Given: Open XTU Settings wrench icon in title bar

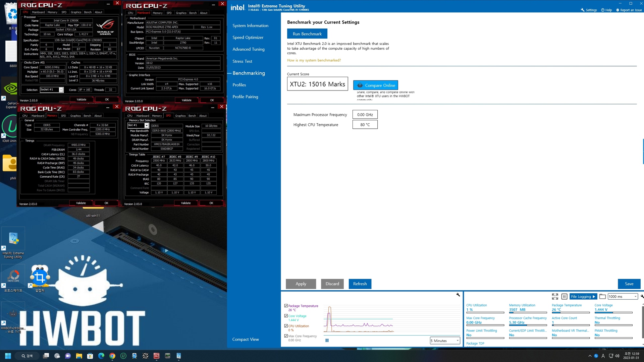Looking at the screenshot, I should click(x=583, y=10).
